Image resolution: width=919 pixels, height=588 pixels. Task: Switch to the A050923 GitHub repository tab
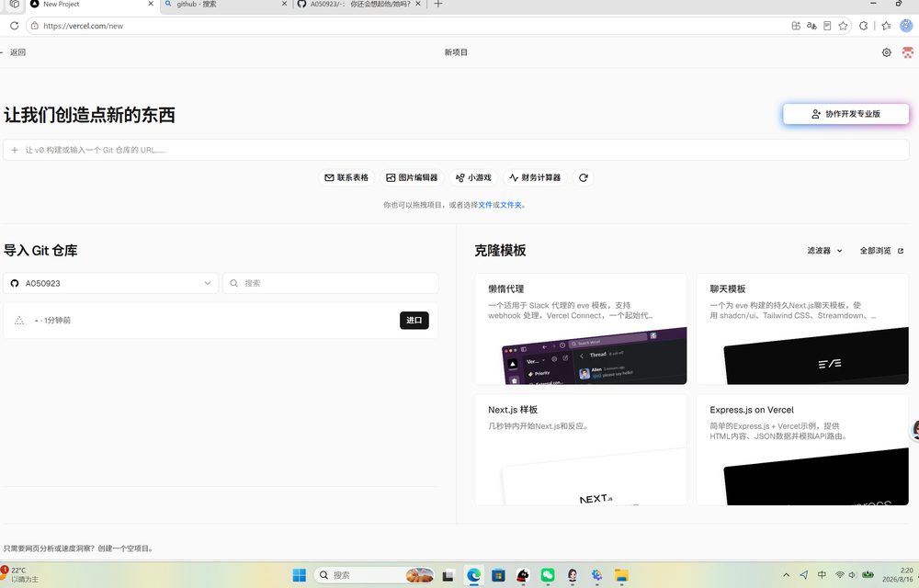tap(358, 4)
